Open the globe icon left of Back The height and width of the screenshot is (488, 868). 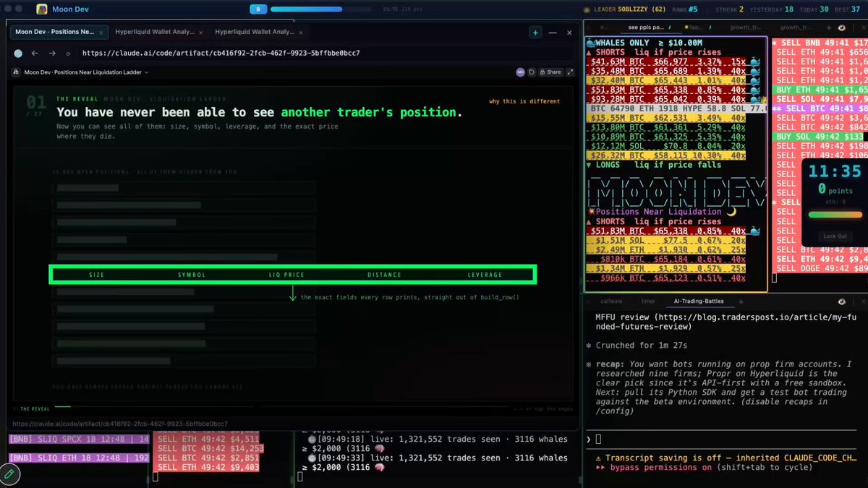[18, 53]
